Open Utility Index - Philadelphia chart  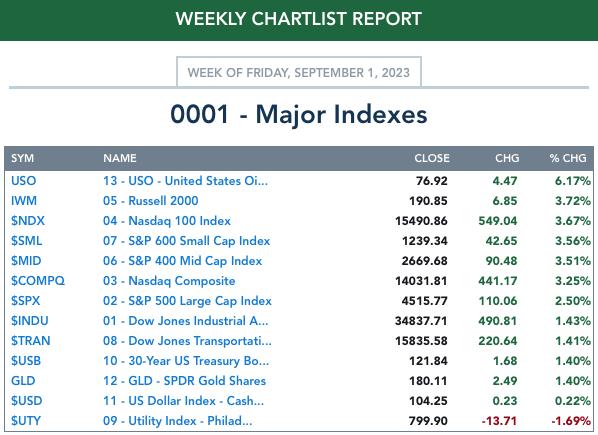click(177, 421)
